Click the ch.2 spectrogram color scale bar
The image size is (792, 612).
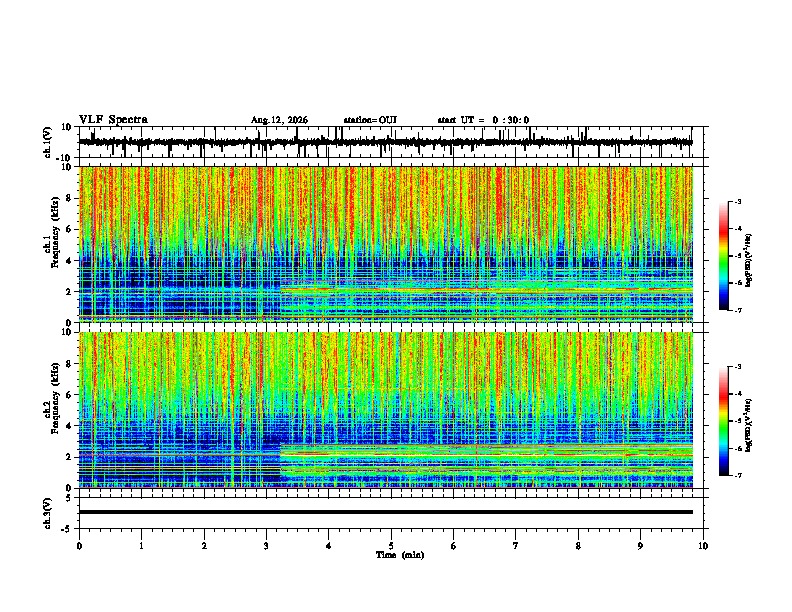click(723, 421)
